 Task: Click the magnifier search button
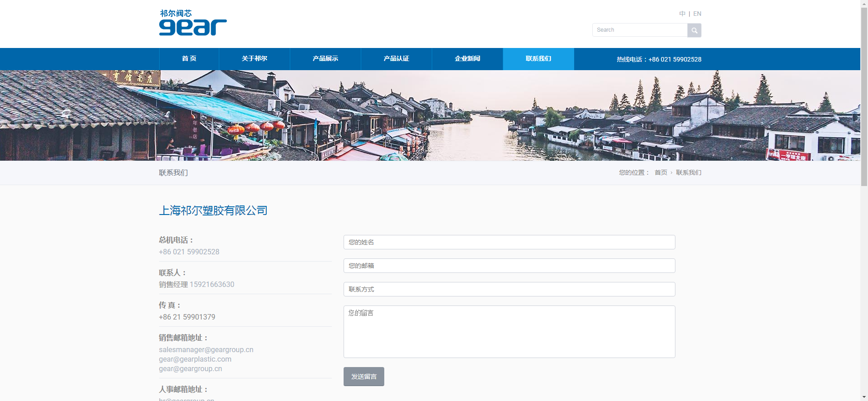click(x=694, y=30)
